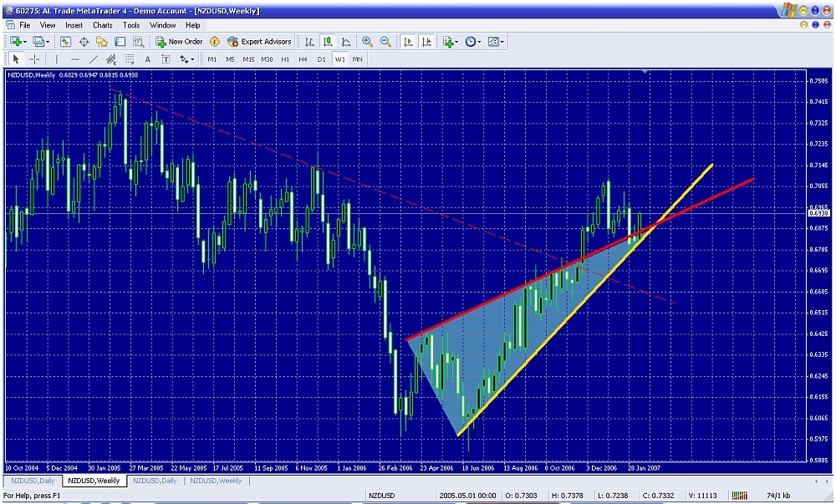Image resolution: width=836 pixels, height=504 pixels.
Task: Toggle the Expert Advisors button
Action: pyautogui.click(x=259, y=41)
